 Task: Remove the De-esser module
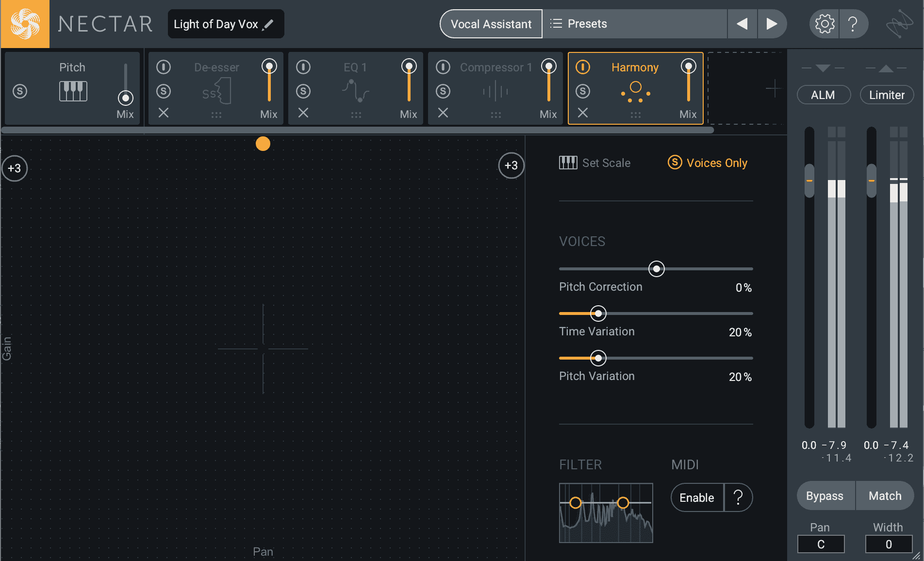pyautogui.click(x=164, y=113)
